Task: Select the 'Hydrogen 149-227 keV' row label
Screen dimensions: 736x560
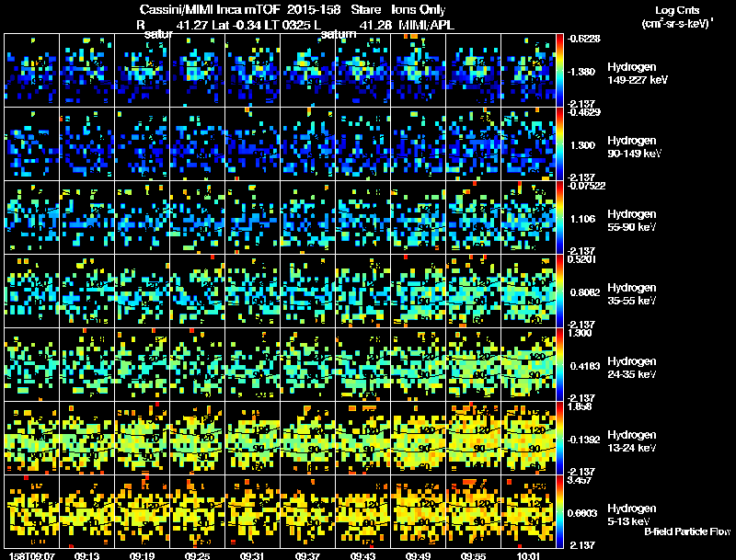Action: pyautogui.click(x=638, y=74)
